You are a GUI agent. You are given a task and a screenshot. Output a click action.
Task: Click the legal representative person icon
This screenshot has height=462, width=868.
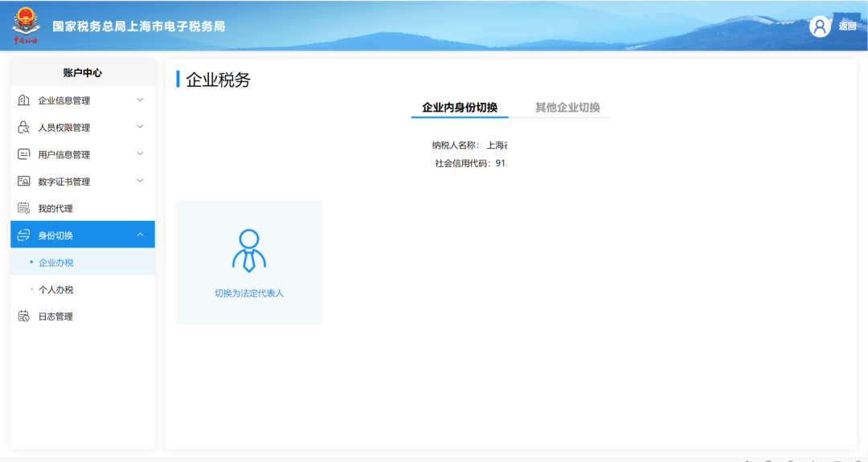249,251
